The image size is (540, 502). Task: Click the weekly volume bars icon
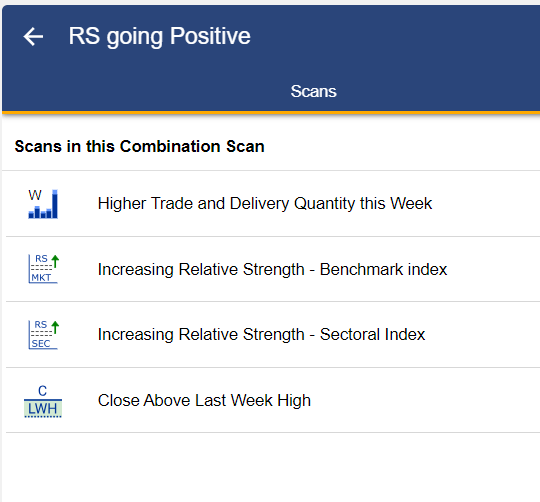(x=43, y=204)
